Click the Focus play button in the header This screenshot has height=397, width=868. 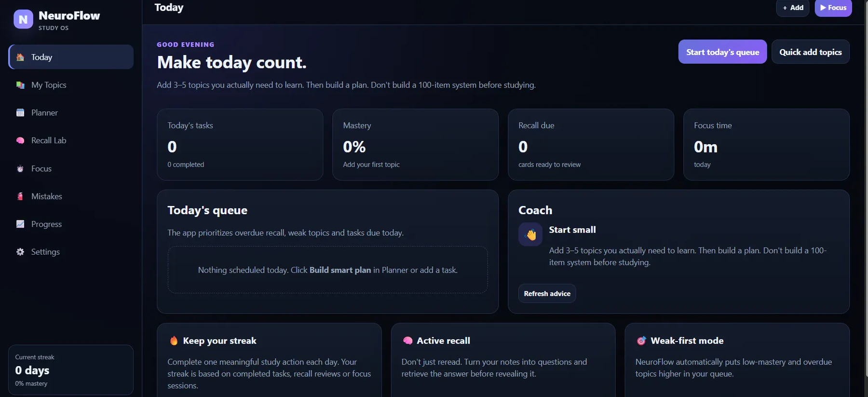833,8
